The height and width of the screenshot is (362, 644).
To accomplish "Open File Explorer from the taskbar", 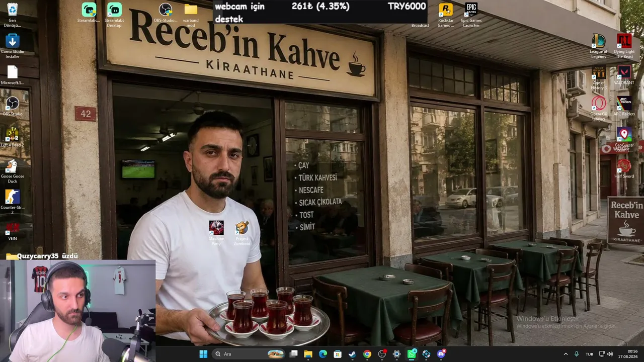I will (308, 354).
